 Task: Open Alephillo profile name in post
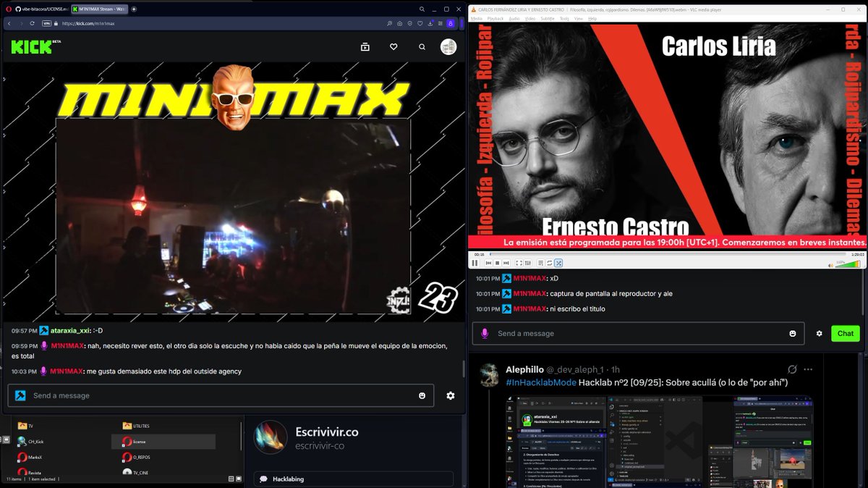coord(524,369)
